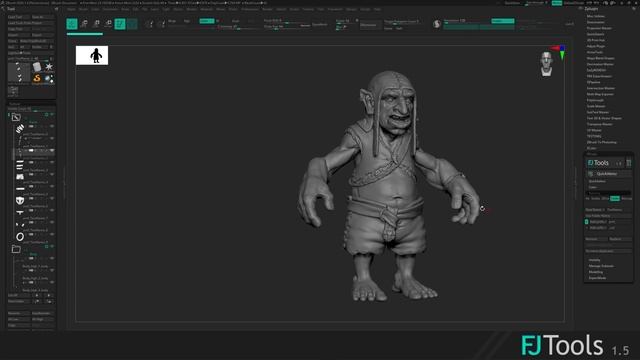The image size is (640, 360).
Task: Expand the ExportMode section in FJ Tools
Action: (x=597, y=278)
